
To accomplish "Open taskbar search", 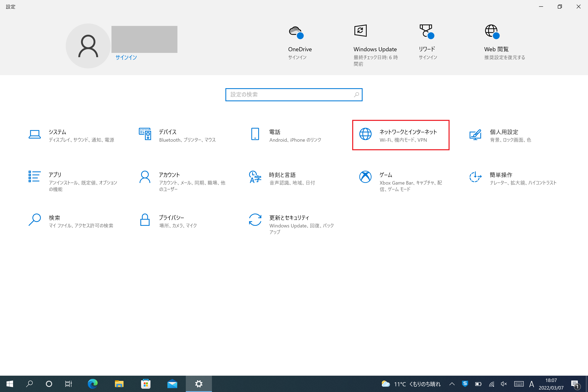I will (29, 384).
